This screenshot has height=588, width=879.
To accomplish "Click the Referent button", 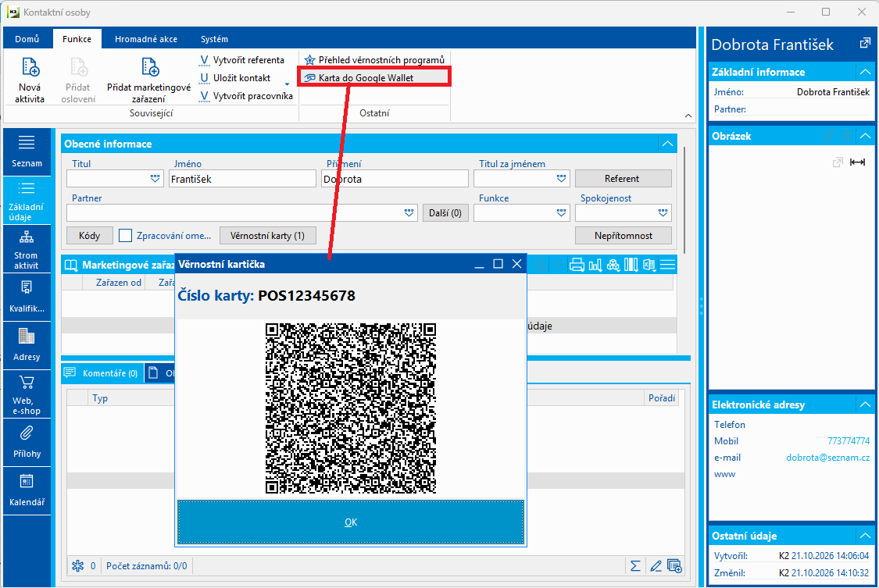I will tap(623, 179).
